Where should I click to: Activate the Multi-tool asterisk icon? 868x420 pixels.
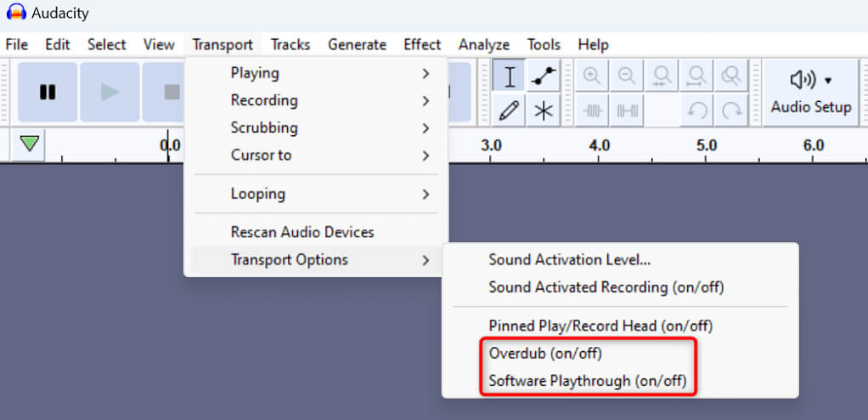tap(543, 111)
